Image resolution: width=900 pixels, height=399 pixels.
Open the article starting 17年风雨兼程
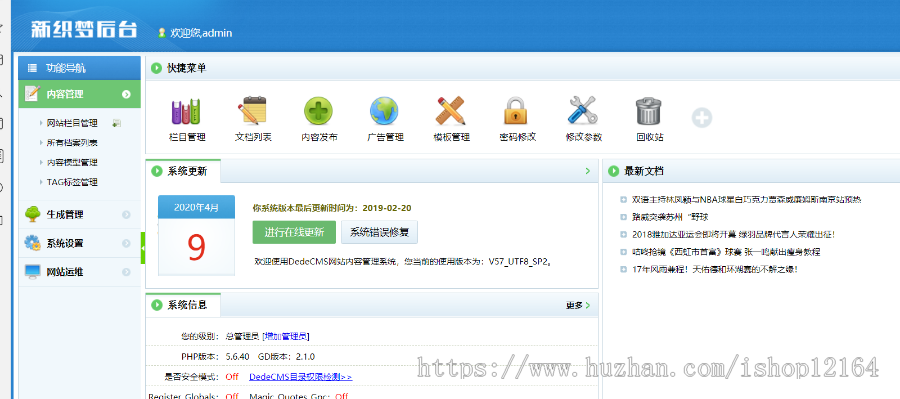pyautogui.click(x=715, y=269)
